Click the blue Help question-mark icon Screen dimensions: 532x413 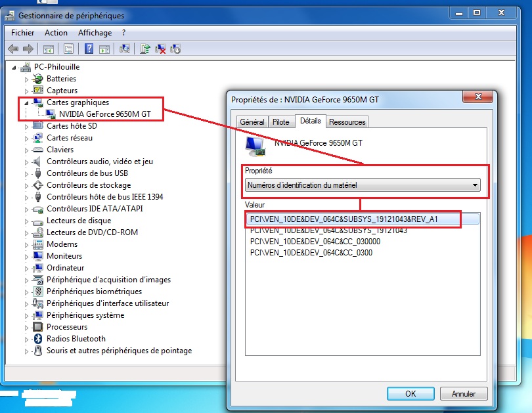pyautogui.click(x=89, y=49)
